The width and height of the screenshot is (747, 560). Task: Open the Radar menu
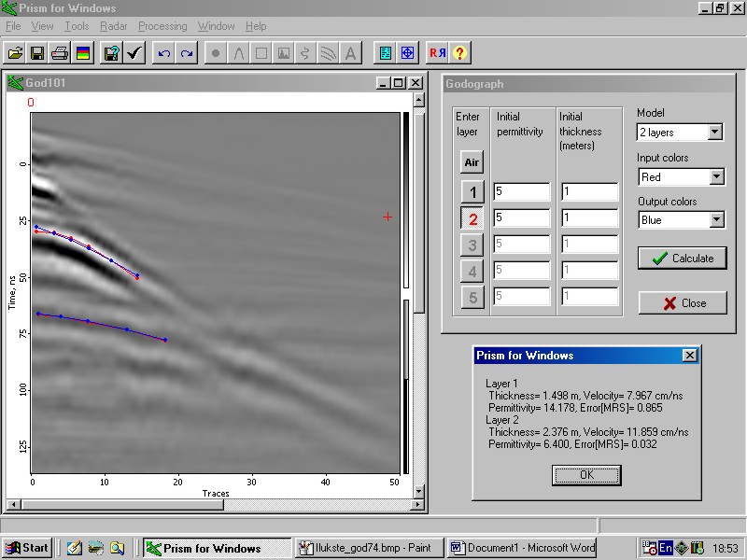coord(113,26)
